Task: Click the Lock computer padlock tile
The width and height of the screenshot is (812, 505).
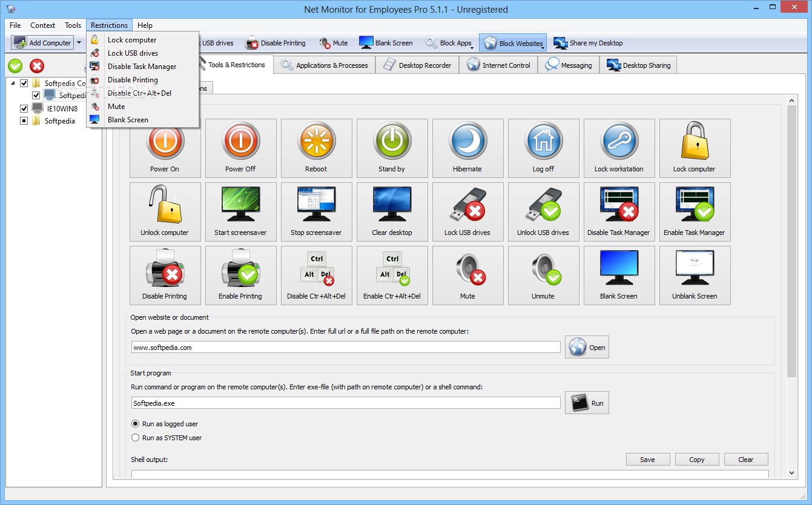Action: [695, 148]
